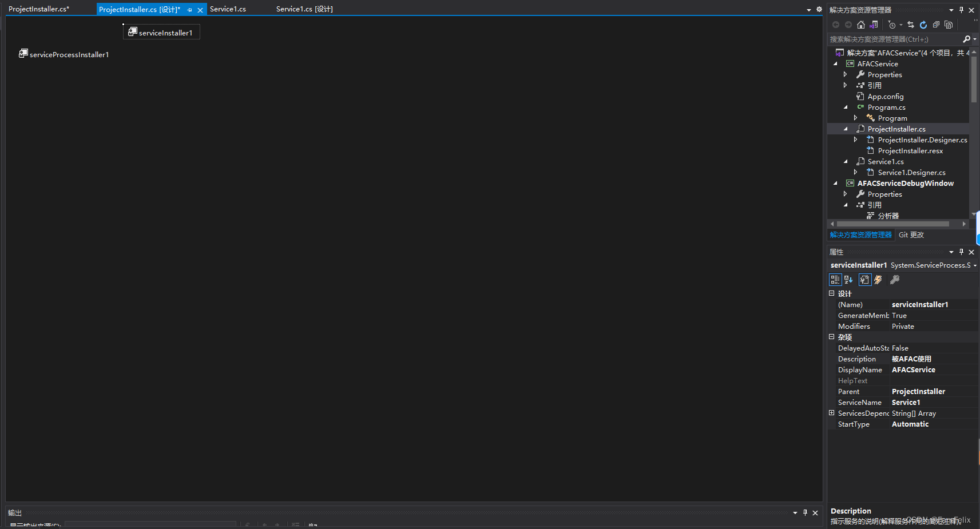
Task: Sort properties alphabetically
Action: coord(848,280)
